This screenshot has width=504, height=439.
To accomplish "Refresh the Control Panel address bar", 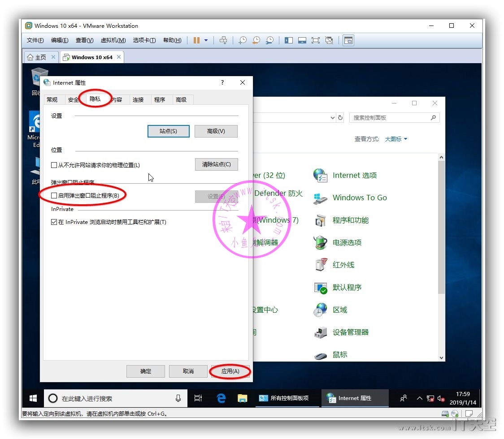I will (340, 117).
